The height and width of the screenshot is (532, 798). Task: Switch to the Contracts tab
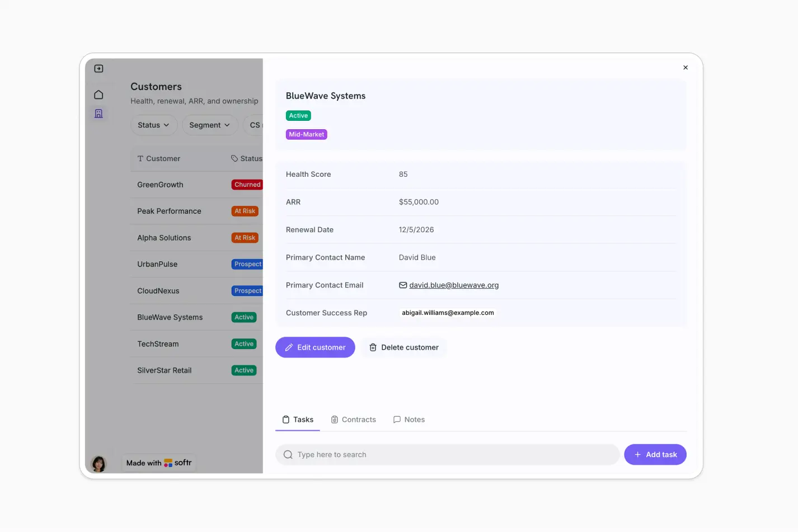[353, 420]
